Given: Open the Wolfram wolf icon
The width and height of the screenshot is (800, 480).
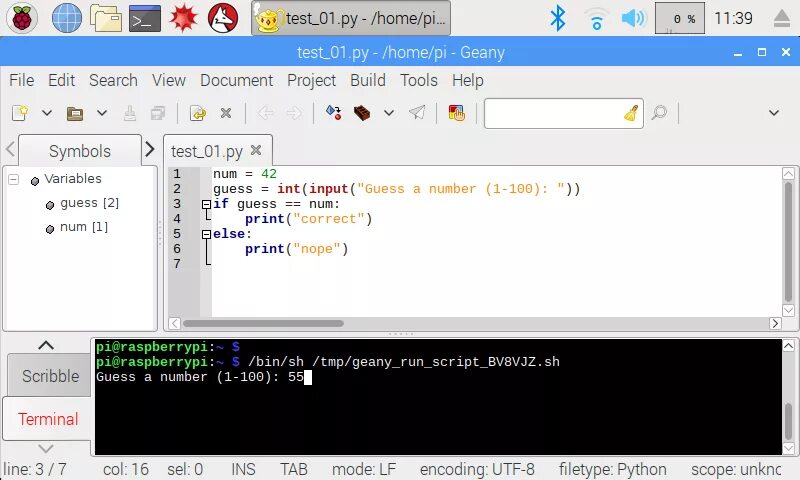Looking at the screenshot, I should 223,18.
